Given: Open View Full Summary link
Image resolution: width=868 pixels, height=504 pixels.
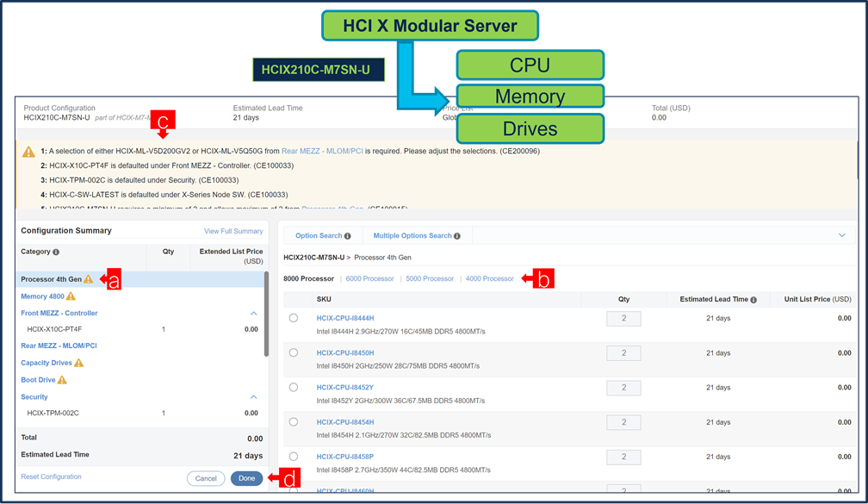Looking at the screenshot, I should [233, 232].
